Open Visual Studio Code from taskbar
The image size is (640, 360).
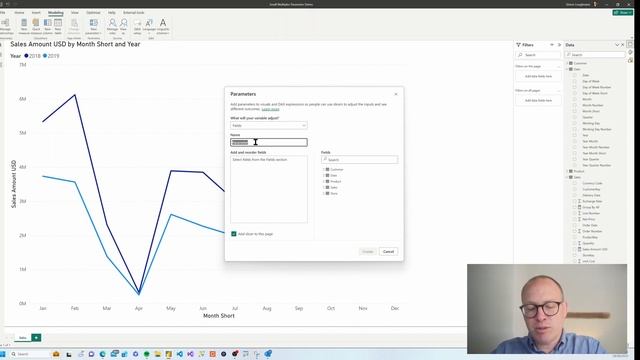tap(180, 354)
